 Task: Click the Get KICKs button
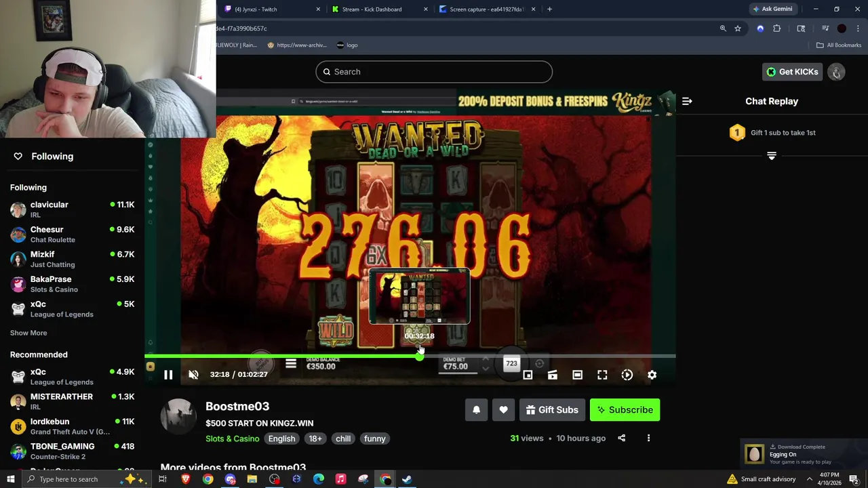(x=792, y=72)
